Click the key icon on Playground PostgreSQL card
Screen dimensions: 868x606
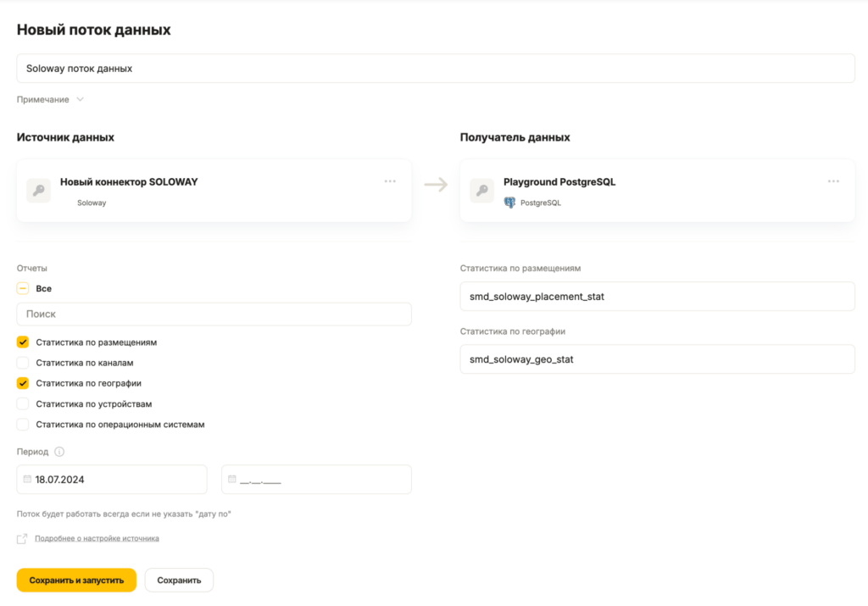[x=482, y=191]
